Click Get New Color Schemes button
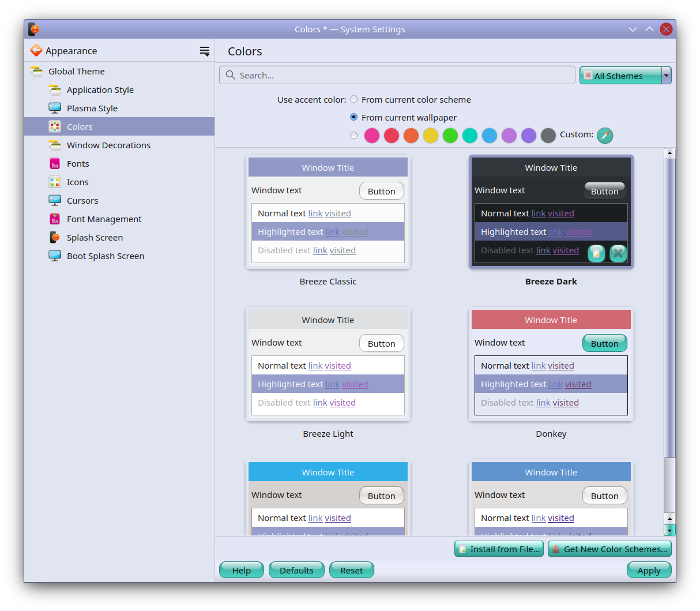The height and width of the screenshot is (611, 700). (610, 549)
